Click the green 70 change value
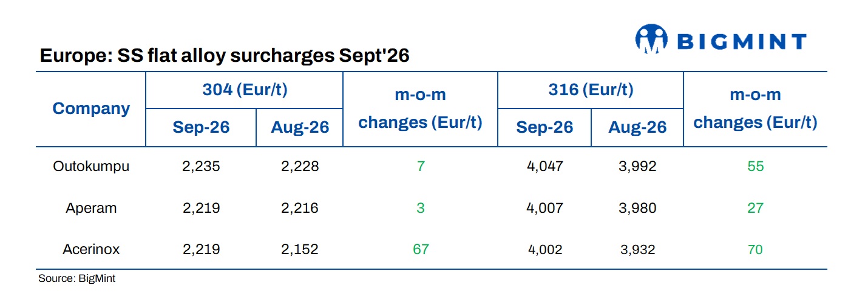868x308 pixels. 755,249
